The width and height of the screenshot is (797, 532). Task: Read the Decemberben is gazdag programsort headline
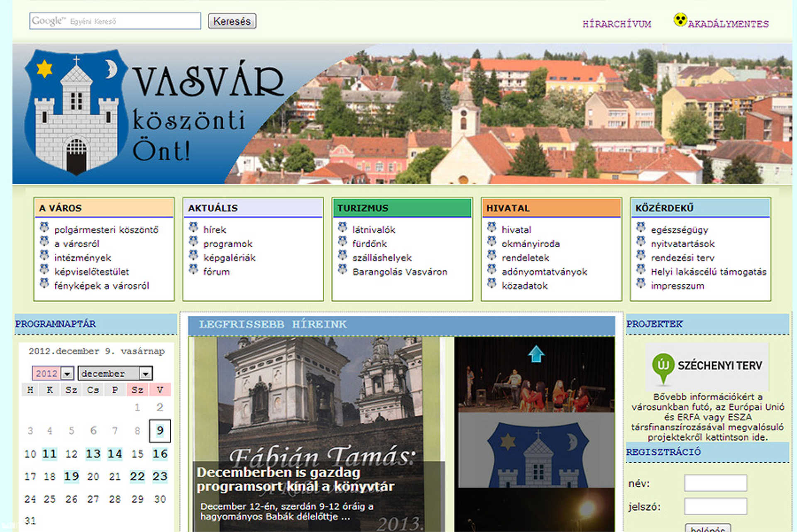(x=296, y=479)
